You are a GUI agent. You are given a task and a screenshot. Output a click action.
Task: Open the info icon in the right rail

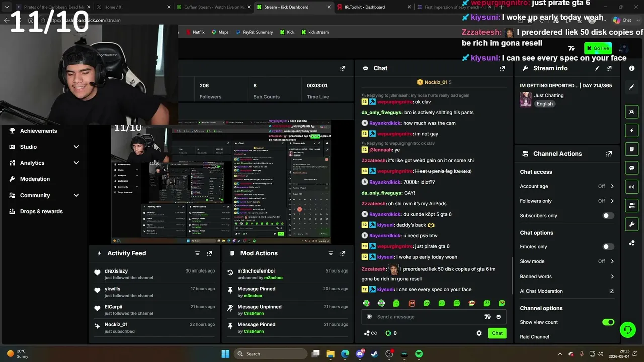click(632, 68)
